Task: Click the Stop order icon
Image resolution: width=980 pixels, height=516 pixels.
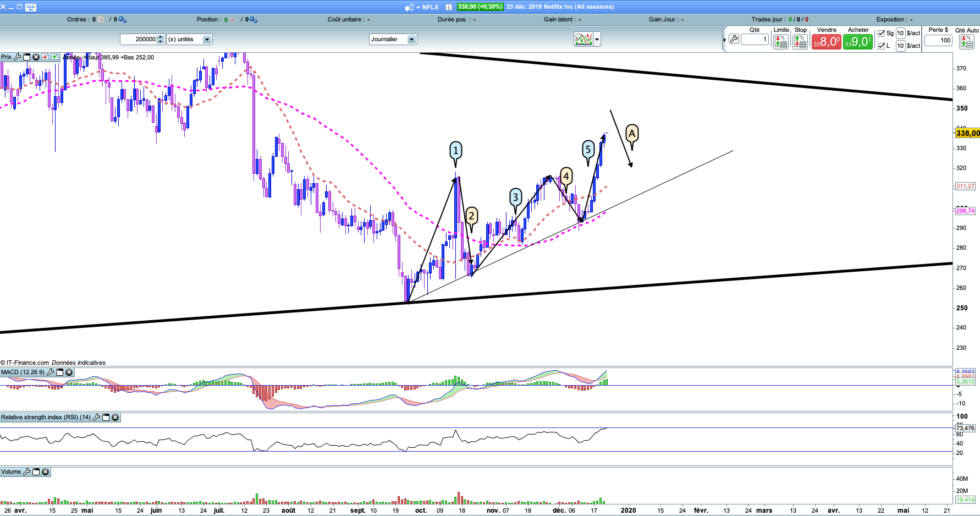Action: [x=800, y=42]
